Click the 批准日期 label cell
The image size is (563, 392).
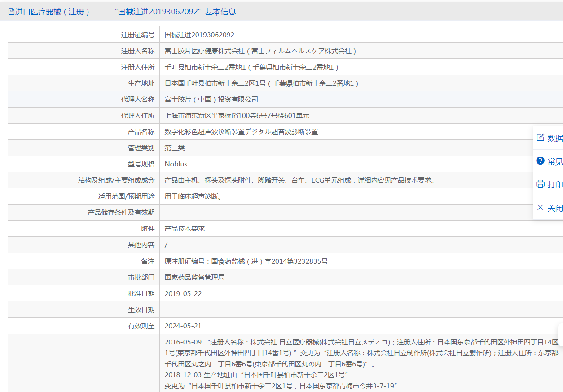(84, 293)
